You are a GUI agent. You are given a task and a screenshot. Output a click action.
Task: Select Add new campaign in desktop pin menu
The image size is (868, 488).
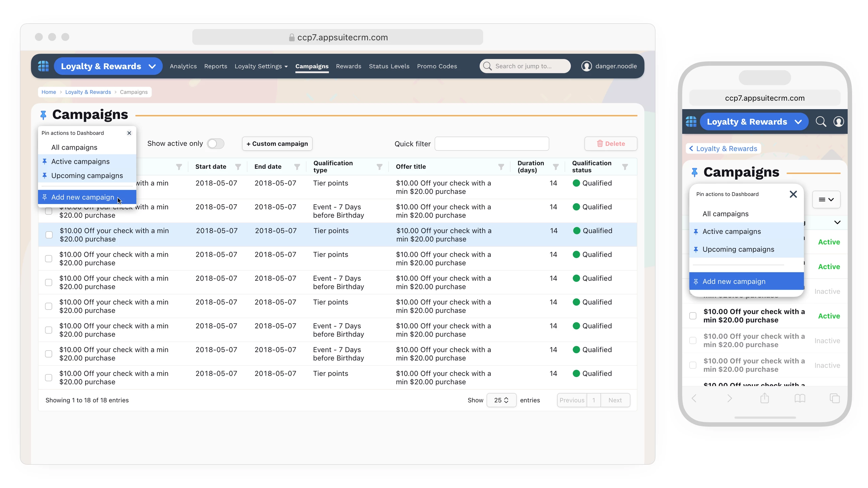(x=83, y=197)
